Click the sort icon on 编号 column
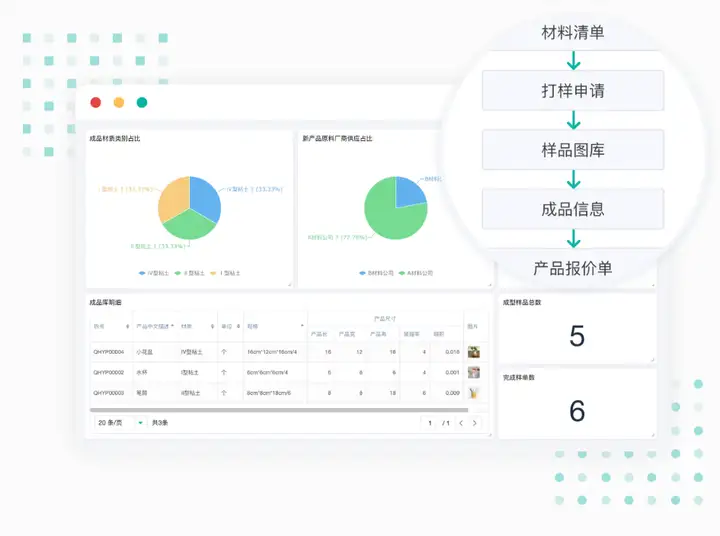 pos(128,326)
